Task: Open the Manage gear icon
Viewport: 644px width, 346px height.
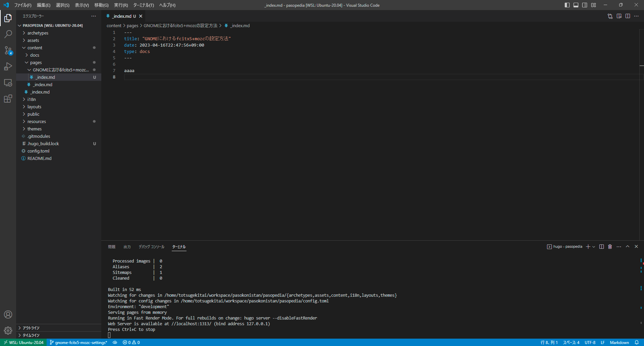Action: tap(8, 331)
